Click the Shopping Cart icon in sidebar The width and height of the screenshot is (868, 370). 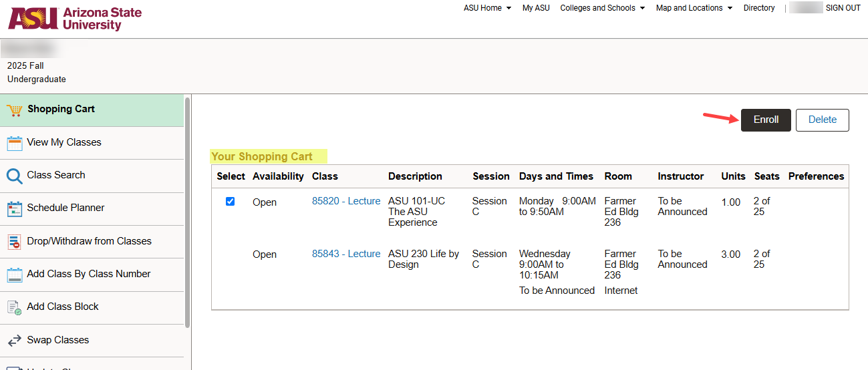tap(15, 110)
